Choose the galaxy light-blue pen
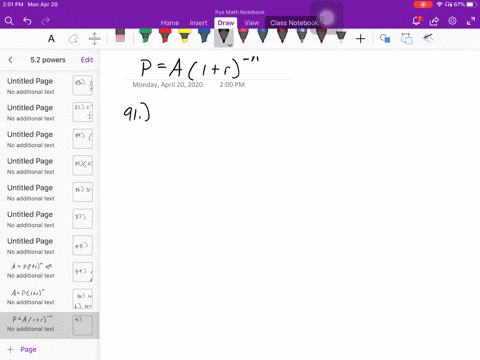 tap(302, 36)
